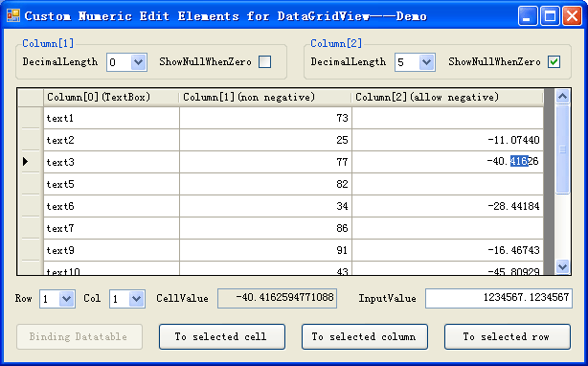The width and height of the screenshot is (588, 366).
Task: Select the text7 cell
Action: [111, 228]
